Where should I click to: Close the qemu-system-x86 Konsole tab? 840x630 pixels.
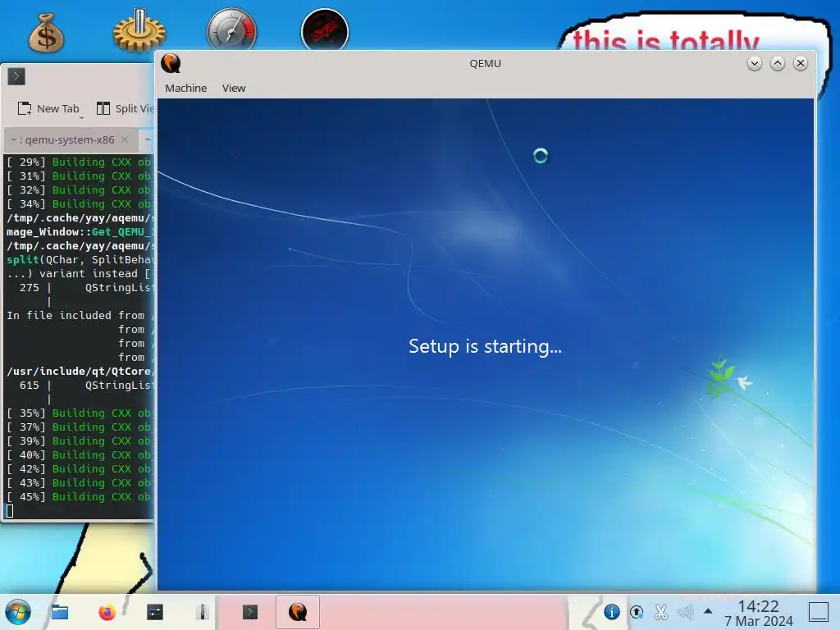coord(125,139)
